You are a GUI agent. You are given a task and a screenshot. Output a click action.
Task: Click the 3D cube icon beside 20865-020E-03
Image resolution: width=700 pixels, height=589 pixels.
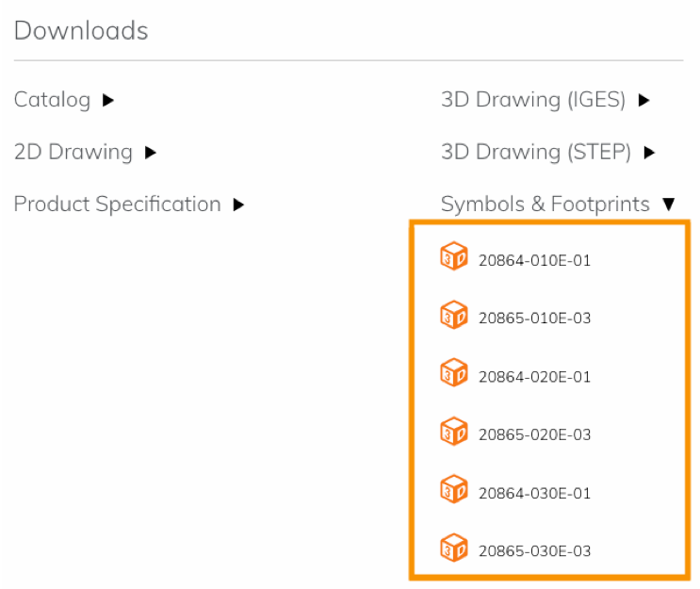click(x=453, y=432)
